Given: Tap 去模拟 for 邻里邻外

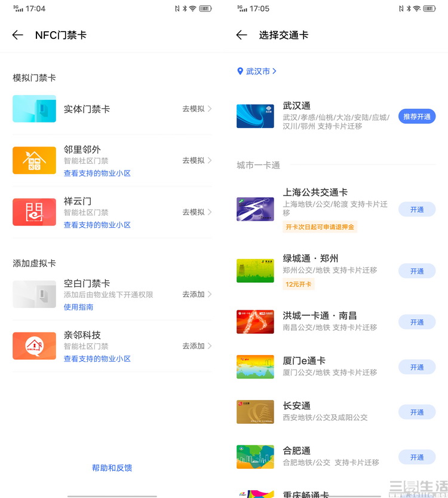Looking at the screenshot, I should [x=197, y=160].
